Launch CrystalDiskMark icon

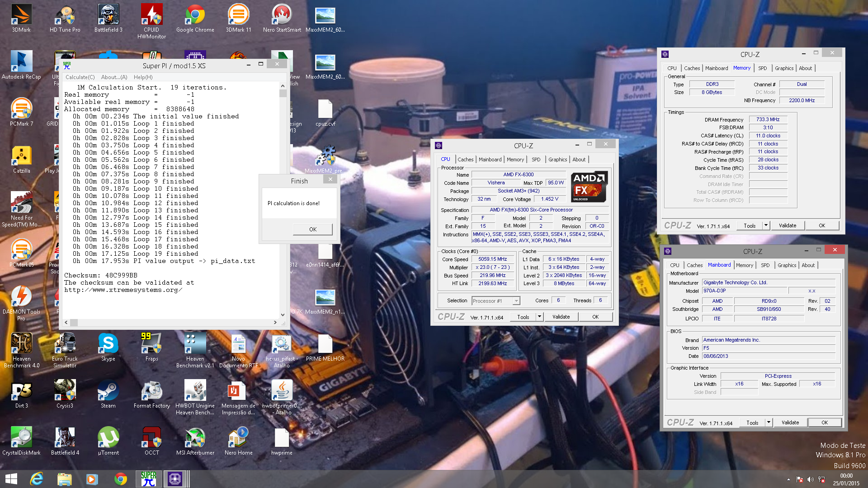pos(21,441)
